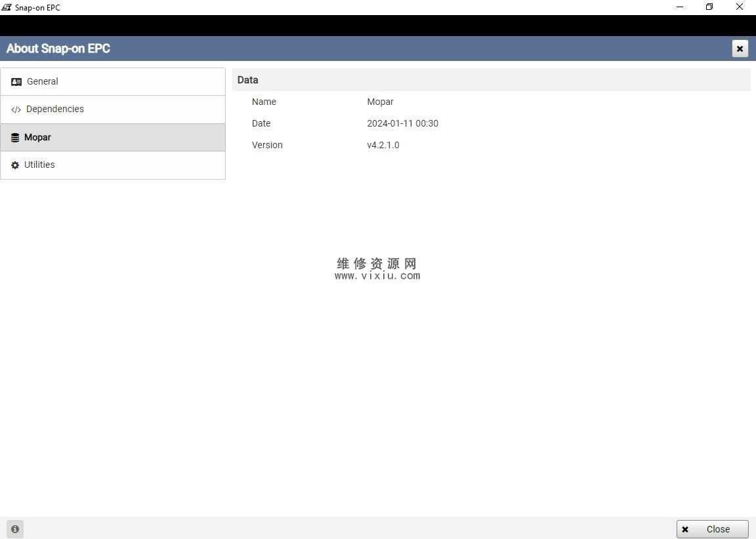756x539 pixels.
Task: Click the Data section header
Action: pos(492,80)
